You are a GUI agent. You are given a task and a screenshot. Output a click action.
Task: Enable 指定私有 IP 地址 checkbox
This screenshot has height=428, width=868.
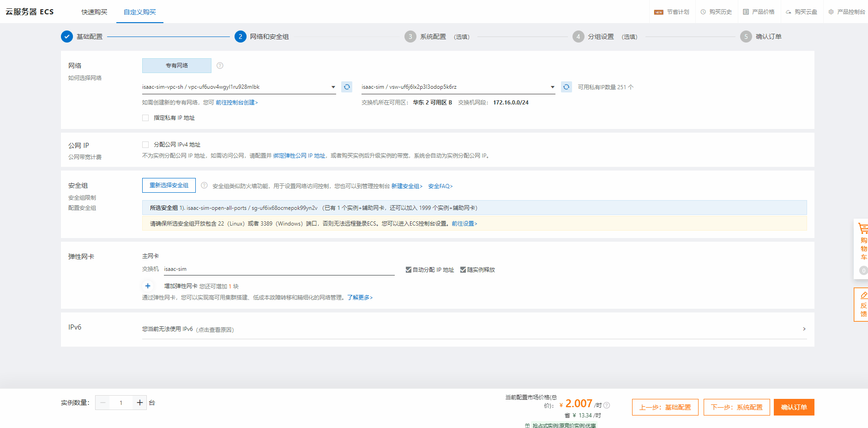145,118
